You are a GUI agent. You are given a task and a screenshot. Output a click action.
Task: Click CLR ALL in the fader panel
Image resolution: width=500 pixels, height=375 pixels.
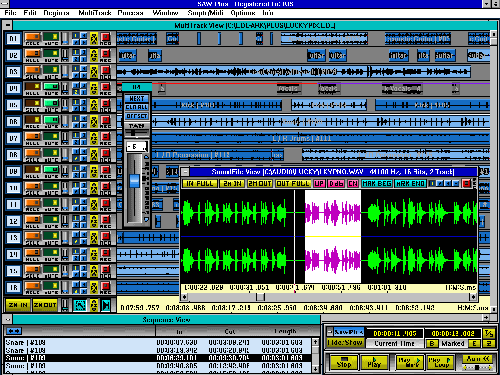coord(137,107)
